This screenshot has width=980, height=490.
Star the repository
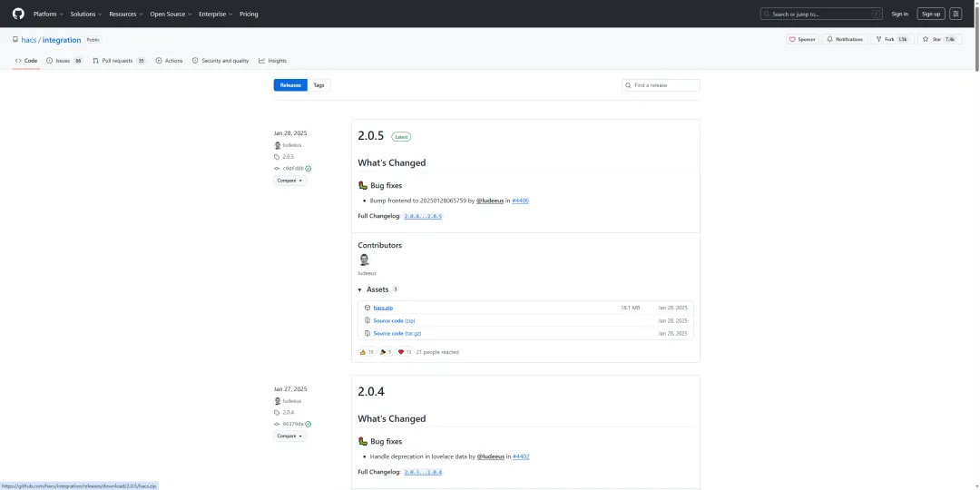(x=939, y=39)
